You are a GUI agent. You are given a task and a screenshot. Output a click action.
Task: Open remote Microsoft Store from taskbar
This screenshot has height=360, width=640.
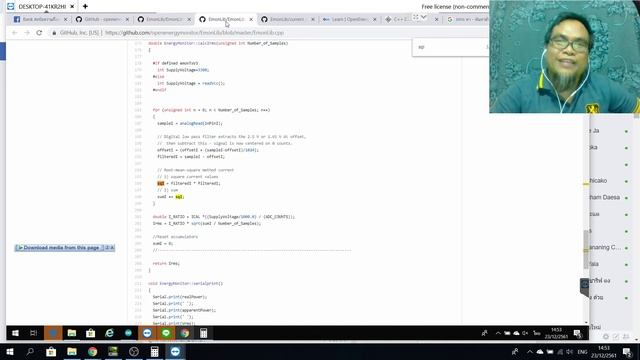coord(90,333)
